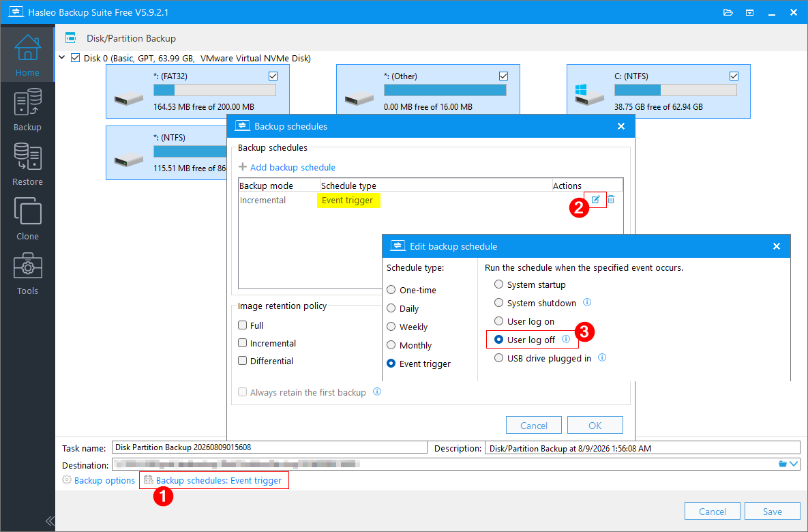Viewport: 808px width, 532px height.
Task: Open the Restore section in sidebar
Action: point(27,164)
